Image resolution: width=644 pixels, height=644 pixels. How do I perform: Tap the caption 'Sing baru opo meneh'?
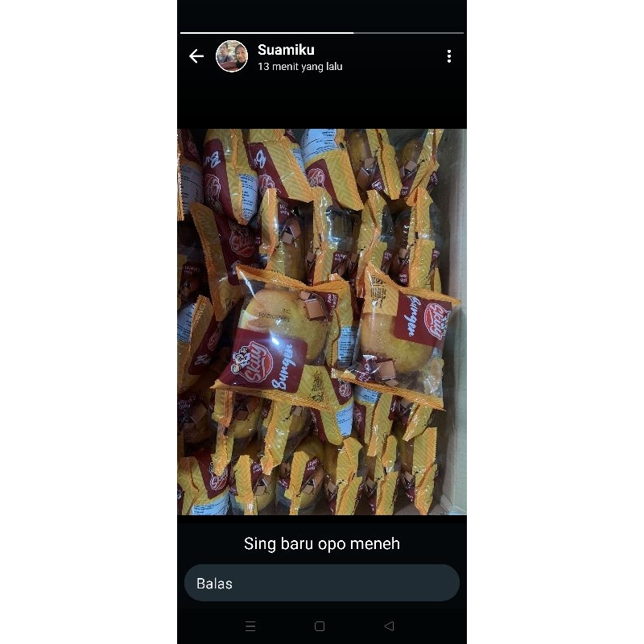tap(322, 543)
